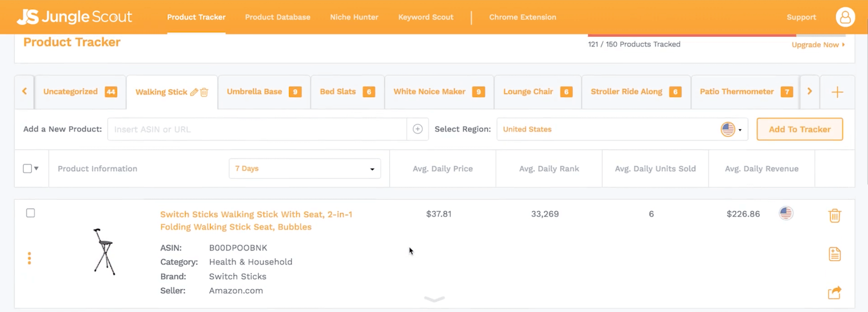
Task: Click the circled plus icon in ASIN field
Action: coord(418,129)
